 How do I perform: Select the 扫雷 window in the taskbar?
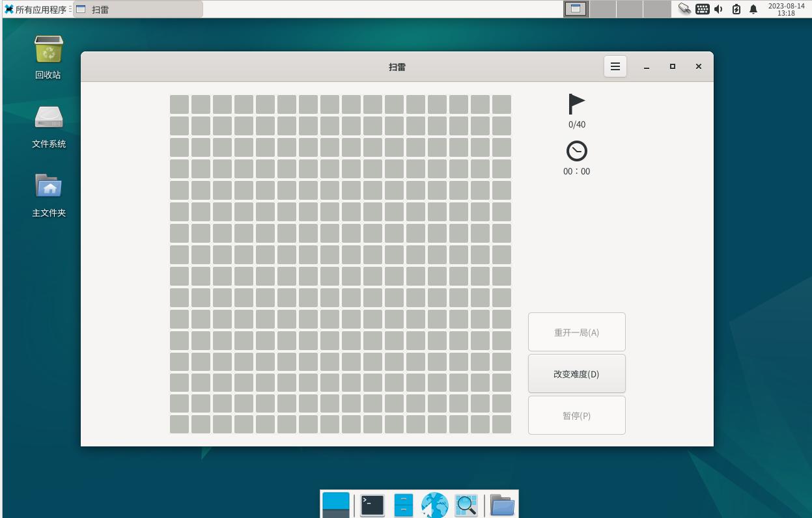tap(137, 9)
